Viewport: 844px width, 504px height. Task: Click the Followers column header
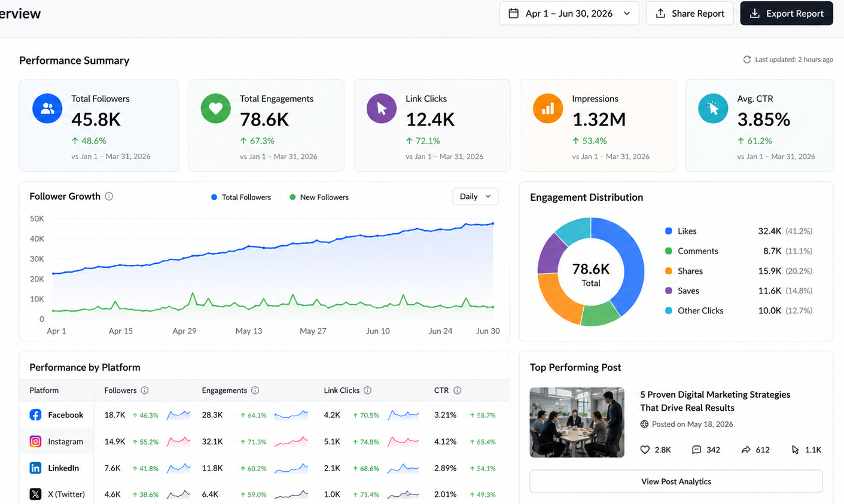click(120, 390)
